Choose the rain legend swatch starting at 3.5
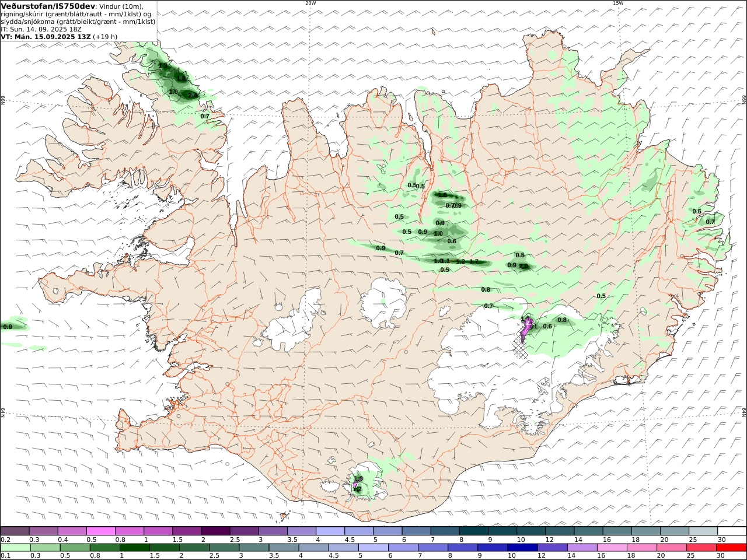 pos(284,547)
